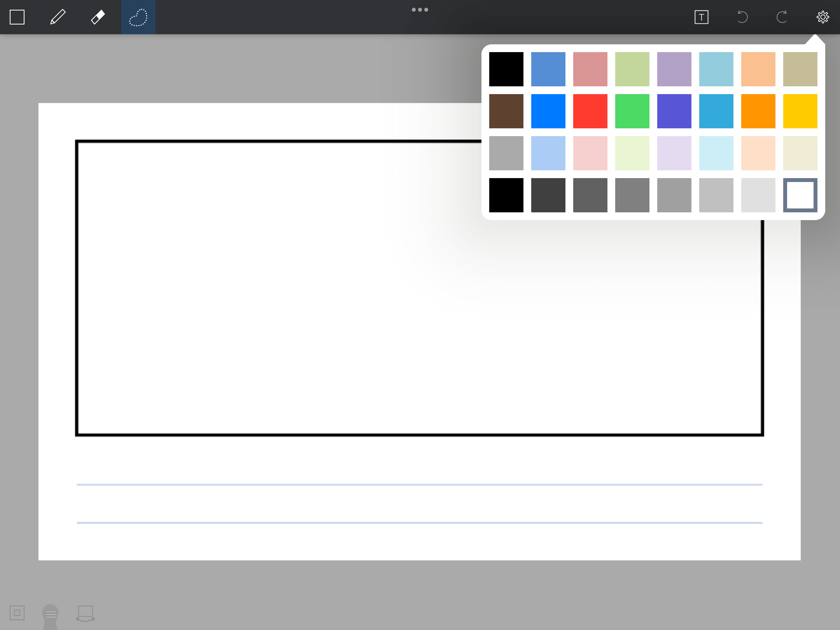Pick the bright green swatch
The image size is (840, 630).
tap(632, 111)
